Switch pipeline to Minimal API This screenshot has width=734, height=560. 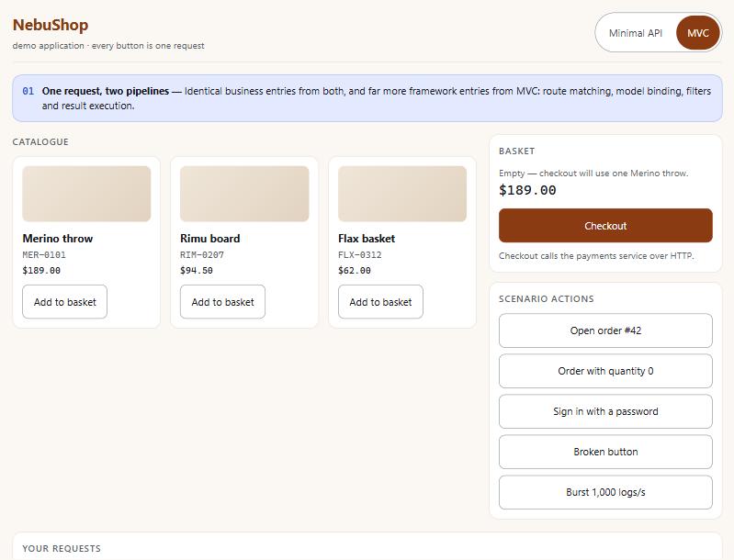point(635,33)
